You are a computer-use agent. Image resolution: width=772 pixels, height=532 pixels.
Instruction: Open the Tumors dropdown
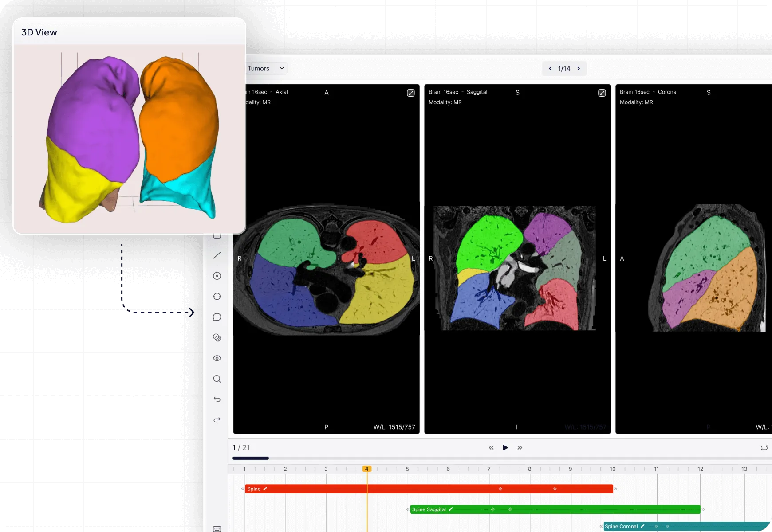coord(266,68)
